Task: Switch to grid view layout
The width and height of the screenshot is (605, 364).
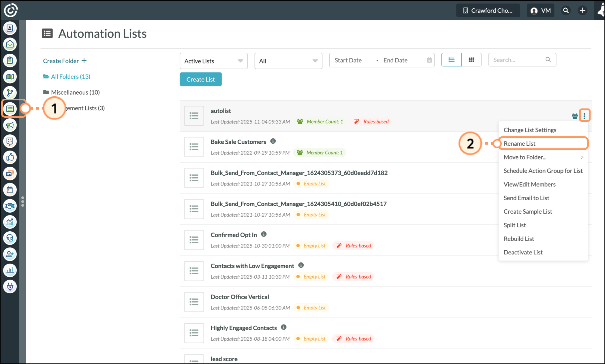Action: [x=471, y=60]
